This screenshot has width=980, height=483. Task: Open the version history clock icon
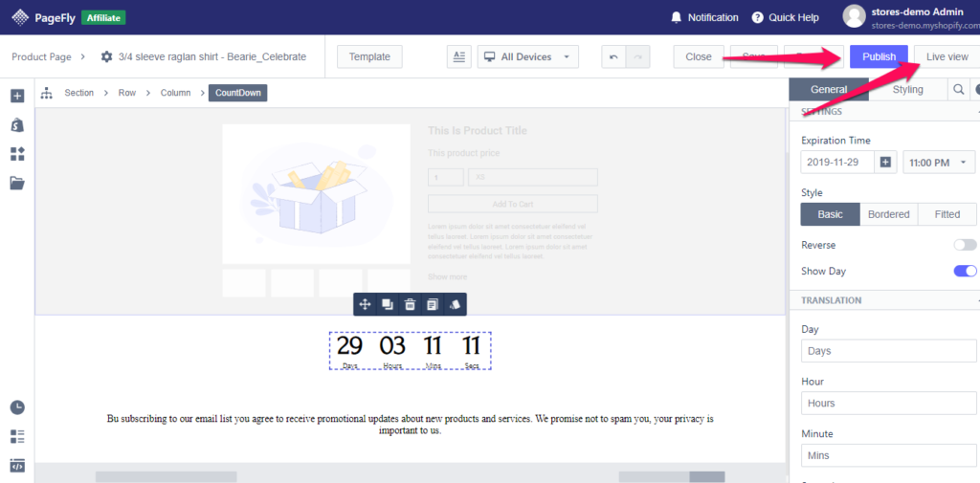[16, 407]
